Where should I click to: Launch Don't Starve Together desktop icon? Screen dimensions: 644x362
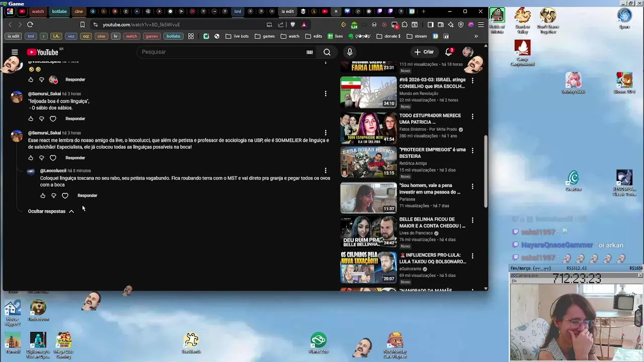tap(547, 21)
